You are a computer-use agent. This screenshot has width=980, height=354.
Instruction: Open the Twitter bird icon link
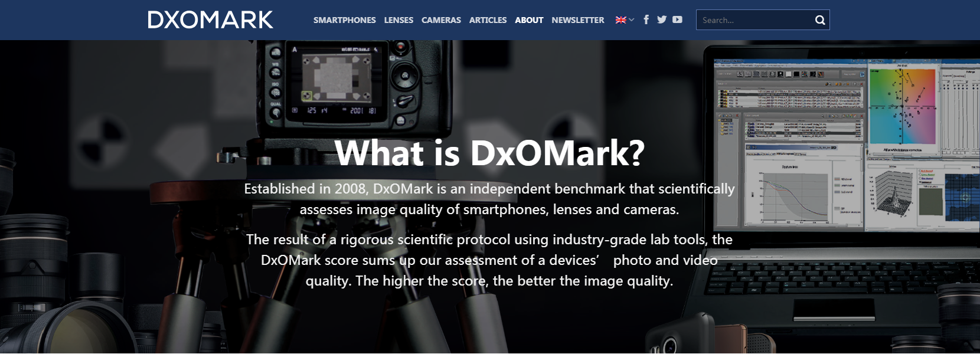pos(662,19)
